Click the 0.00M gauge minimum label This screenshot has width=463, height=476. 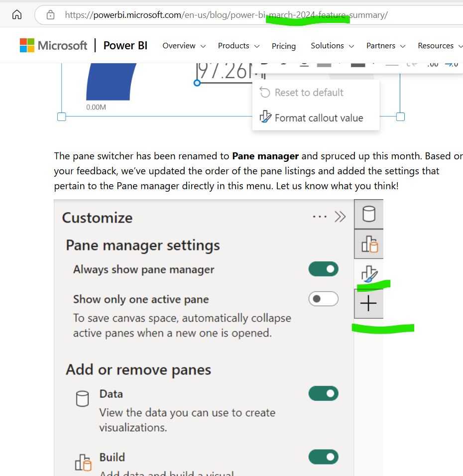[96, 107]
